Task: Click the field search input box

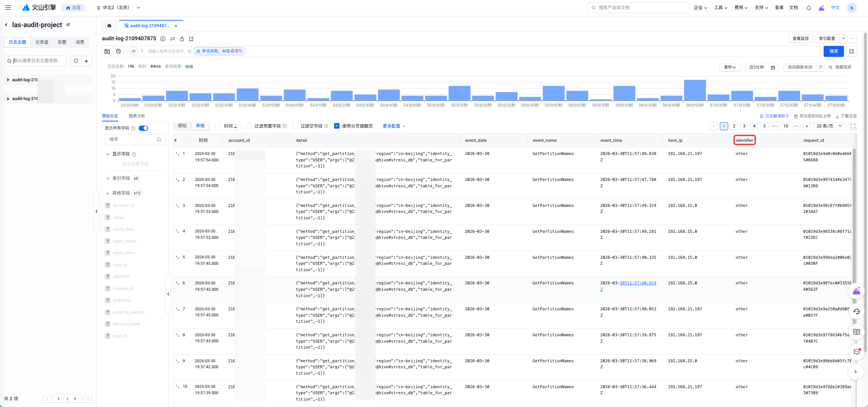Action: point(132,139)
